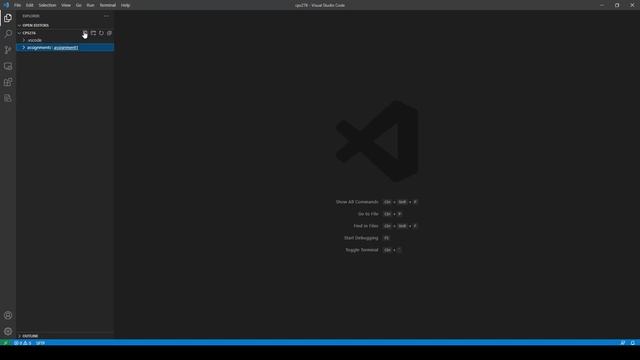This screenshot has width=640, height=360.
Task: Open the Help menu
Action: point(125,5)
